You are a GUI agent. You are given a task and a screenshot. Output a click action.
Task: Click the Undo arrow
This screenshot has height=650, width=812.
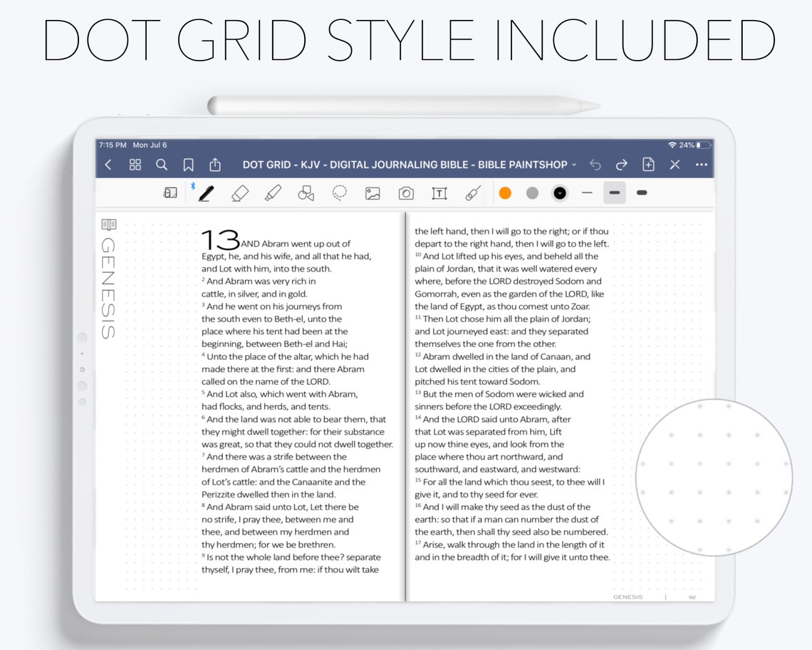[595, 164]
